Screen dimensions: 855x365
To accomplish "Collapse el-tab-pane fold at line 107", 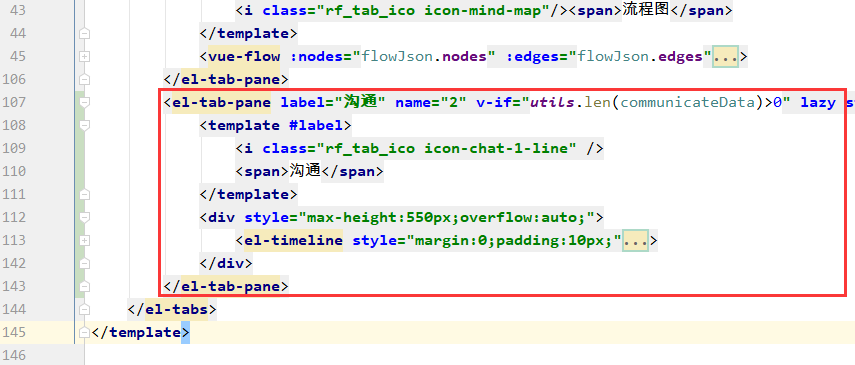I will click(84, 102).
